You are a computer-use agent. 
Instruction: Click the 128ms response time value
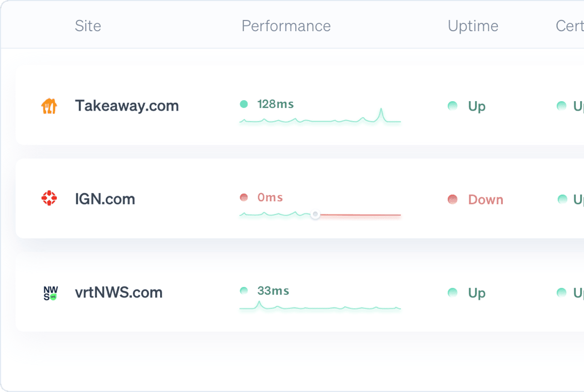275,104
